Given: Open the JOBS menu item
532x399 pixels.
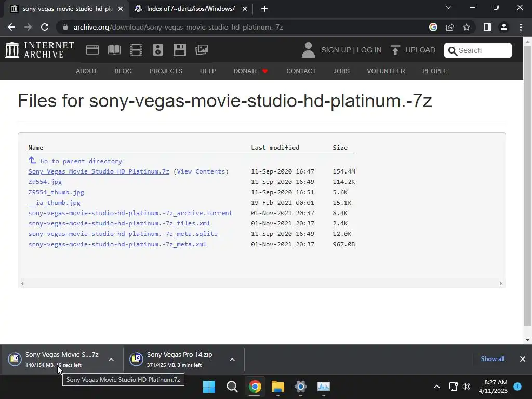Looking at the screenshot, I should coord(341,71).
